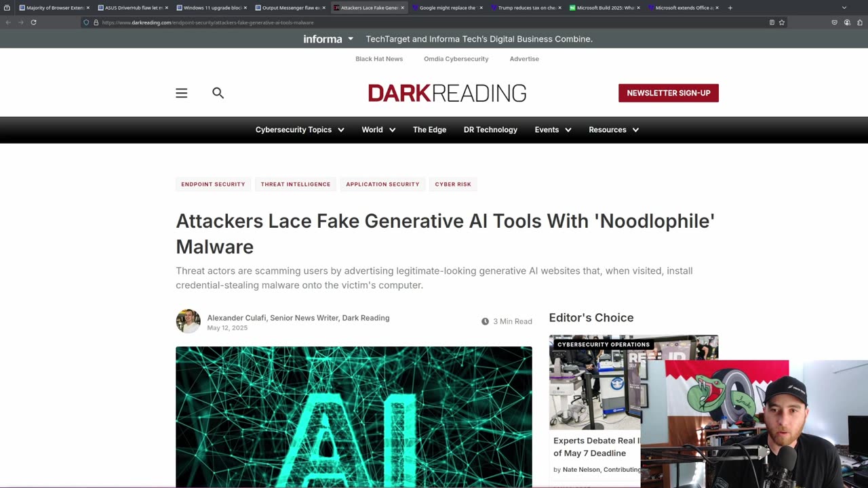This screenshot has width=868, height=488.
Task: Open the list all tabs chevron
Action: [844, 8]
